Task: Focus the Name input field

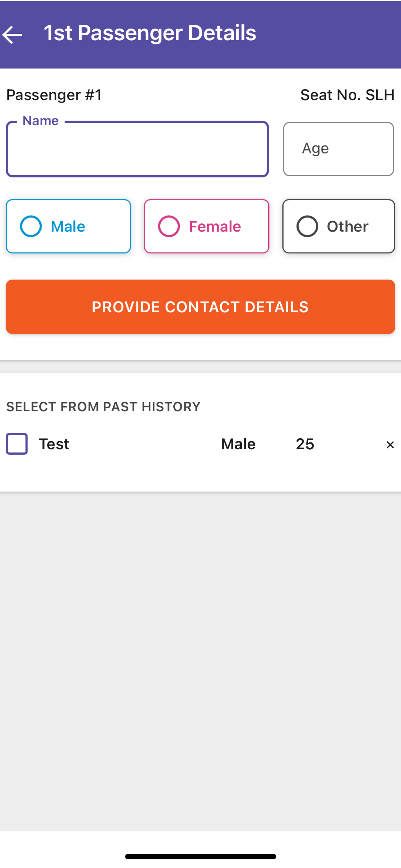Action: [137, 149]
